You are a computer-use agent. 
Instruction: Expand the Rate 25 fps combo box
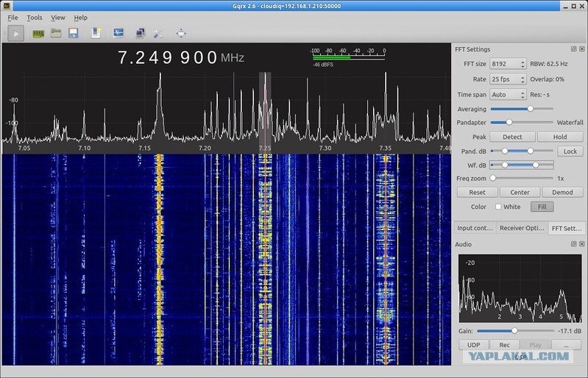pyautogui.click(x=507, y=79)
